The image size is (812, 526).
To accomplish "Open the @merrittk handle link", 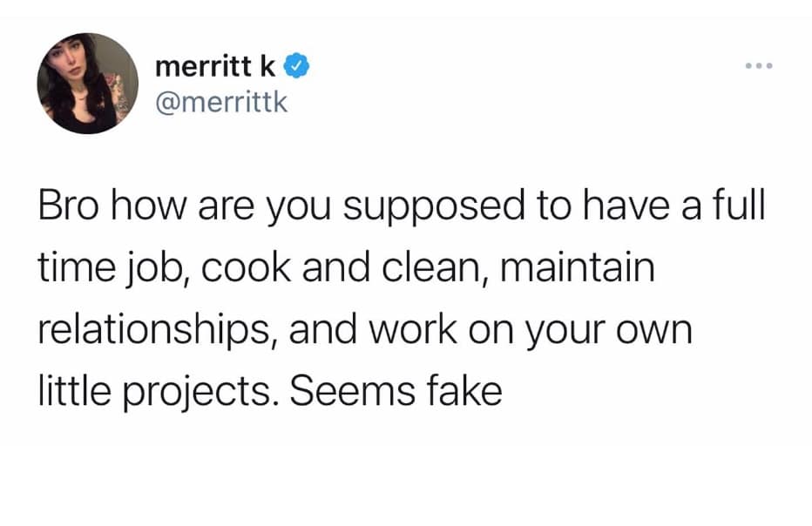I will [x=220, y=104].
